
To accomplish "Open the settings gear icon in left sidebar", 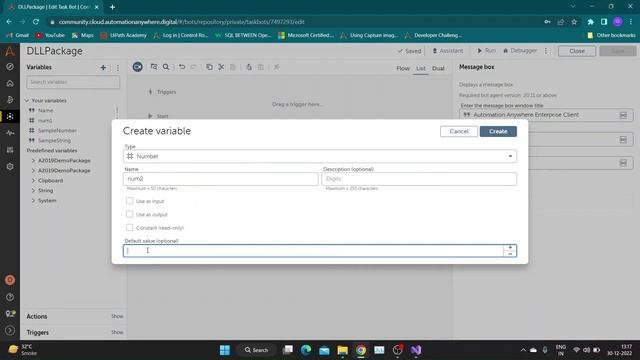I will tap(10, 167).
